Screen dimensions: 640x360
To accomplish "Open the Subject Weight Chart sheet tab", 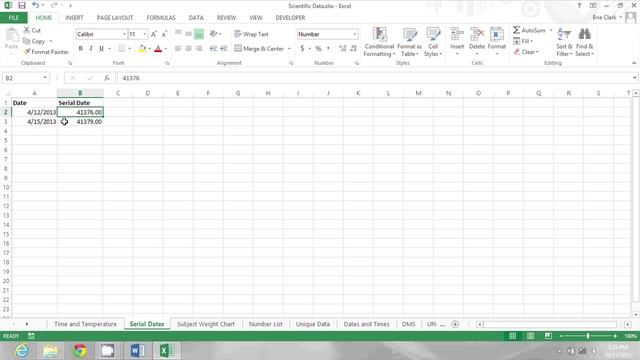I will 206,324.
